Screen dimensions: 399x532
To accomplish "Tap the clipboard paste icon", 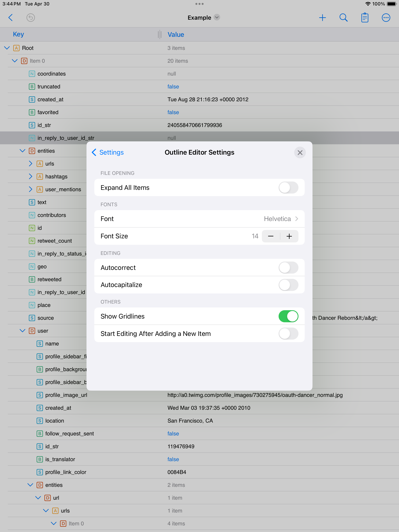I will [365, 18].
